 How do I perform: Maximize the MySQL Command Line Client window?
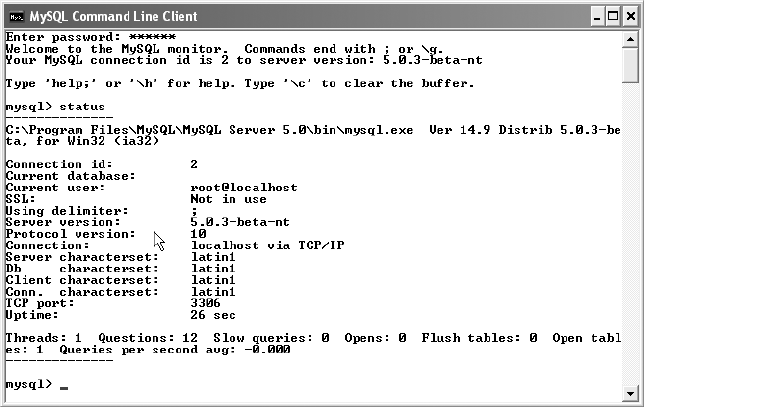pyautogui.click(x=613, y=17)
